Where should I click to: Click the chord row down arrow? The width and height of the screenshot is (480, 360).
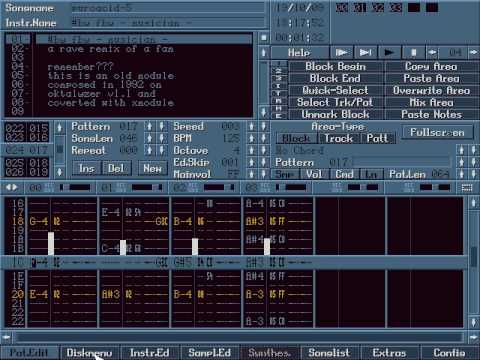click(x=474, y=150)
